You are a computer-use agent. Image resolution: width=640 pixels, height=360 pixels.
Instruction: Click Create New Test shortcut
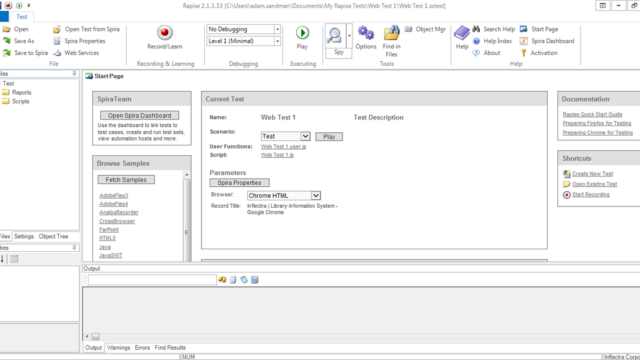coord(592,173)
